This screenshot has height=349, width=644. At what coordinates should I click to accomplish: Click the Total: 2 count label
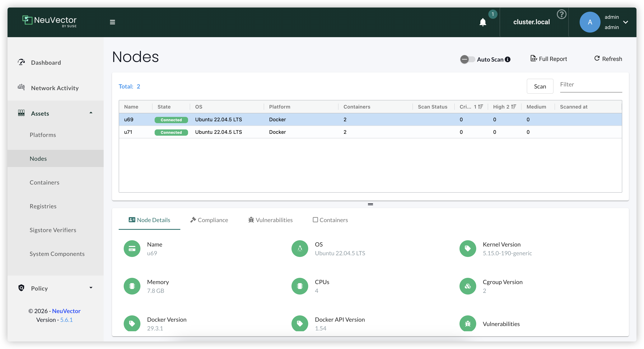coord(129,86)
